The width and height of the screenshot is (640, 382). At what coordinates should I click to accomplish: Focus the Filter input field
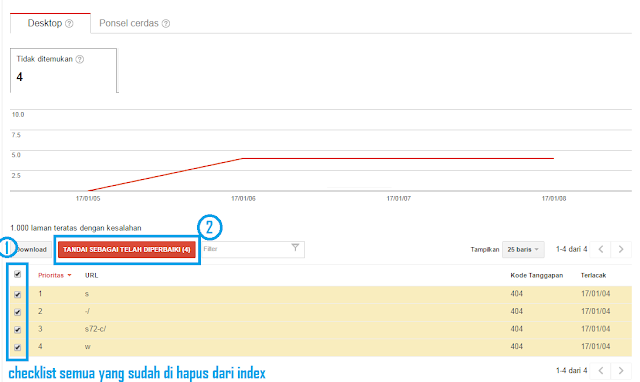[253, 249]
